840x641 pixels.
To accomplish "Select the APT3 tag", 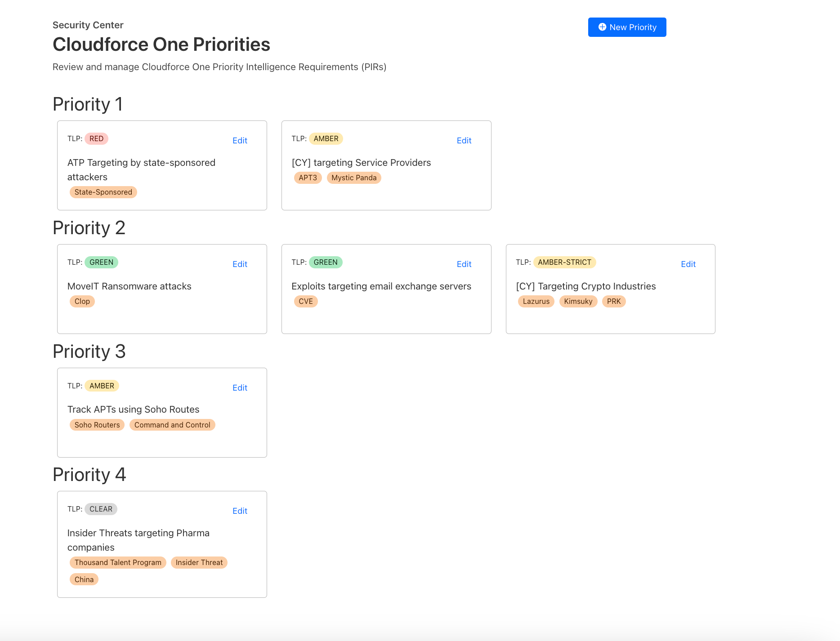I will point(308,178).
